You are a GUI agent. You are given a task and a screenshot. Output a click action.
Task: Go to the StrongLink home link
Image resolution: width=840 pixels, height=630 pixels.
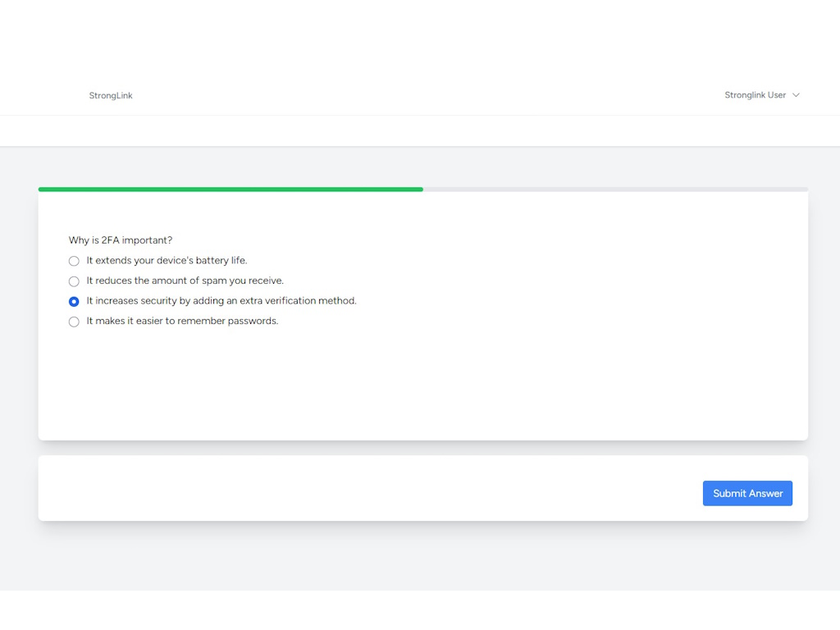[111, 95]
